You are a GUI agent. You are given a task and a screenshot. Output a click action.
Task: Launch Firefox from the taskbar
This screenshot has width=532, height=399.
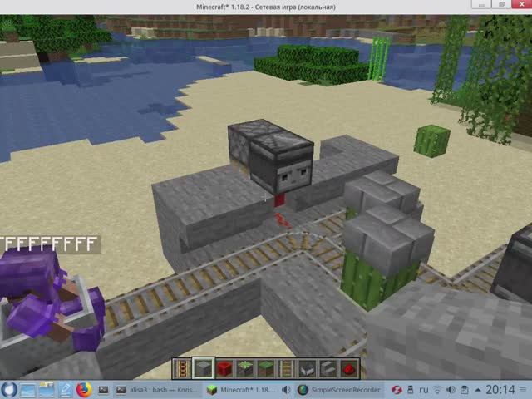point(84,390)
